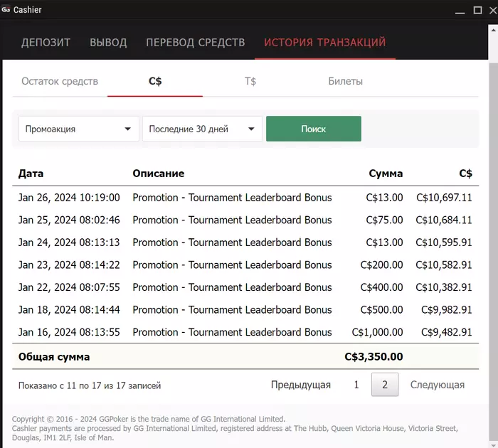Maximize the Cashier window
The width and height of the screenshot is (498, 448).
pos(477,10)
